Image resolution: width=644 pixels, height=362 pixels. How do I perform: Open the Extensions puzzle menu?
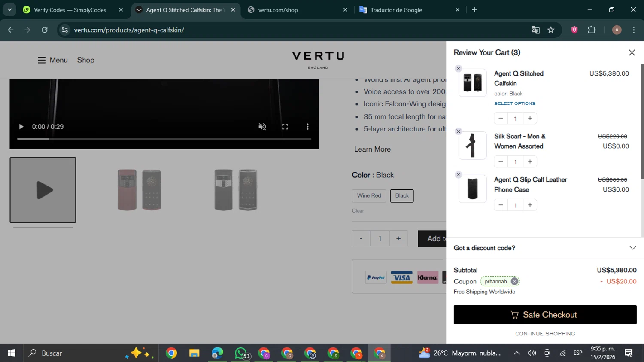pyautogui.click(x=592, y=30)
